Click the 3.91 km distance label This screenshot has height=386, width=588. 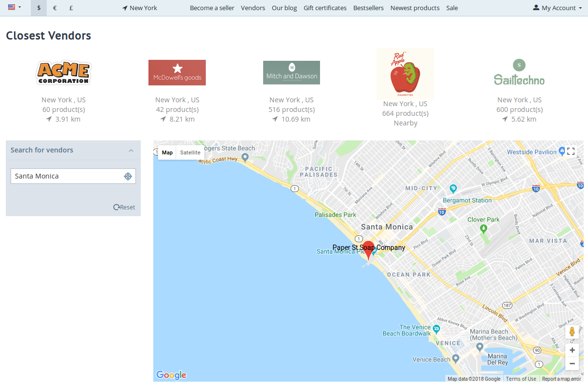pos(64,119)
